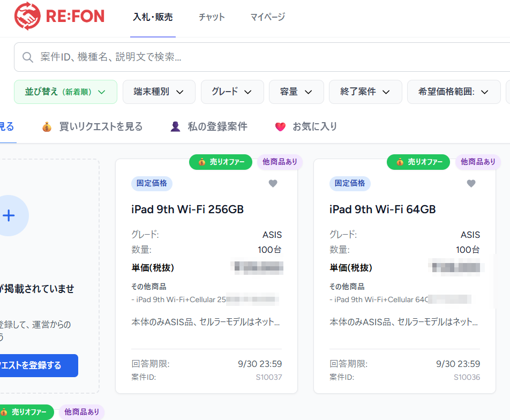
Task: Click 売りオファー badge at the page bottom
Action: click(27, 412)
